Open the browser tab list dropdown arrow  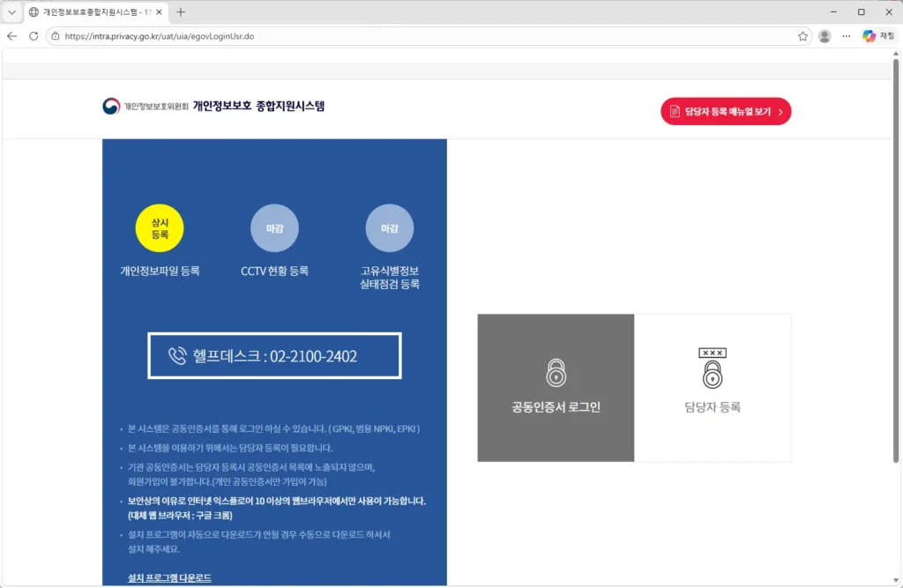coord(11,12)
